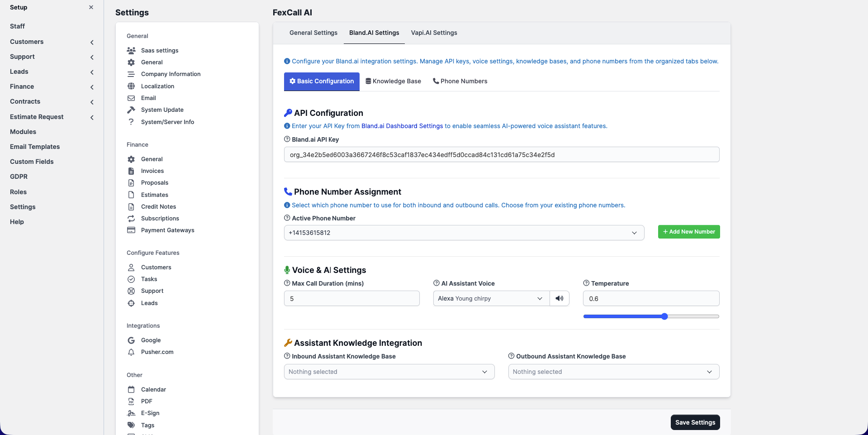Click the Max Call Duration input field

[x=351, y=298]
